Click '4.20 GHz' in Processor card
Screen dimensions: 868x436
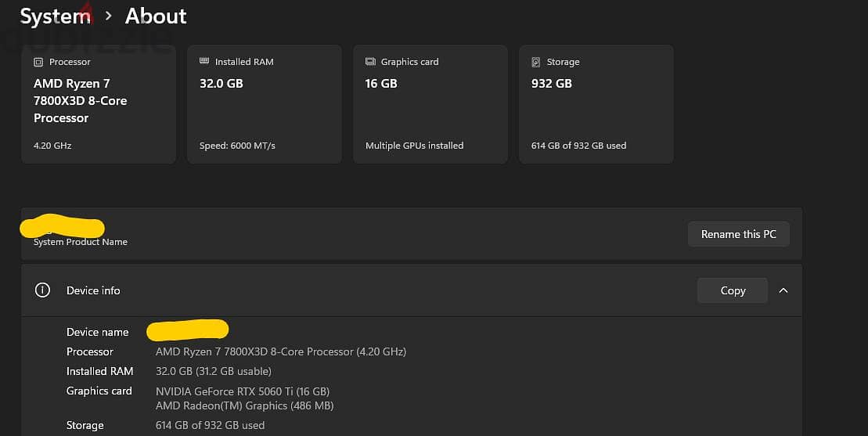(52, 146)
